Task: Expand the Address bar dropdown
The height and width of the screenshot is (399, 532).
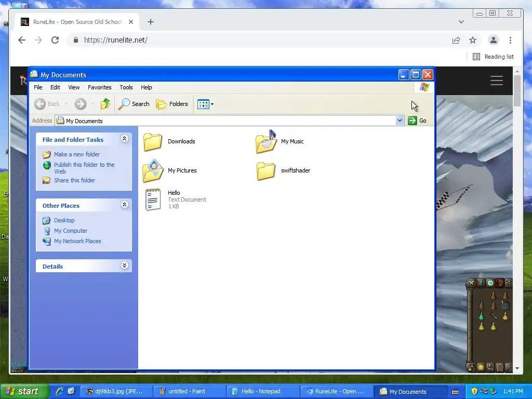Action: [x=400, y=121]
